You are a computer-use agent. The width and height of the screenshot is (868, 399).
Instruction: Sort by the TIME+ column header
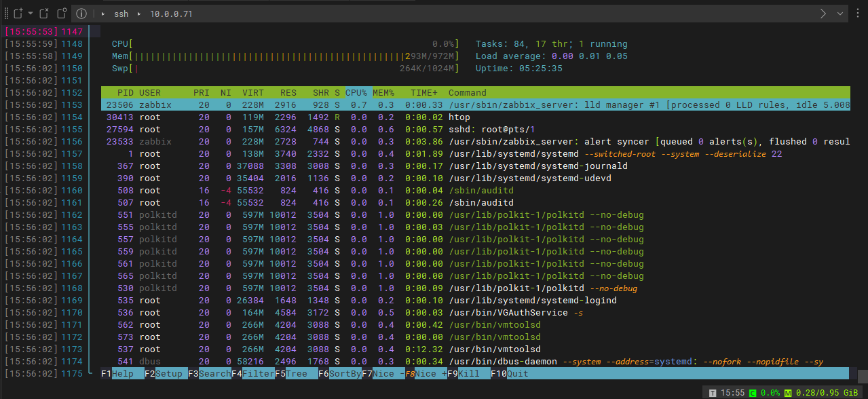424,93
